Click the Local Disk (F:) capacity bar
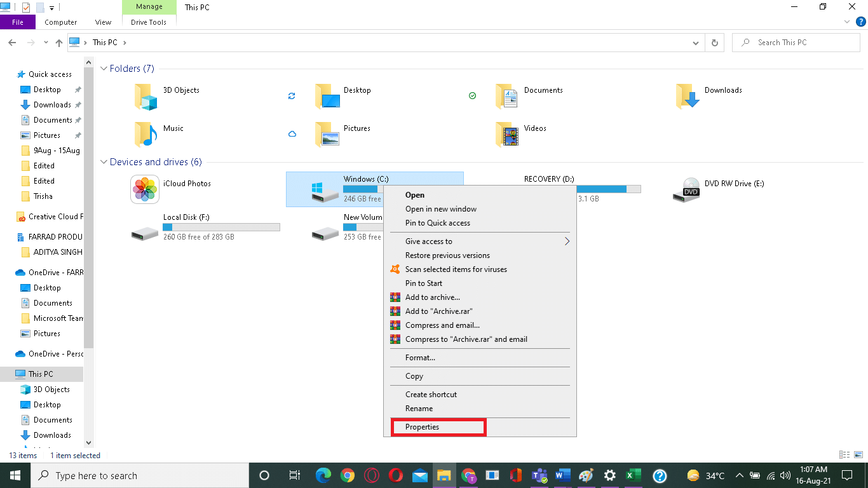Viewport: 868px width, 488px height. (221, 226)
